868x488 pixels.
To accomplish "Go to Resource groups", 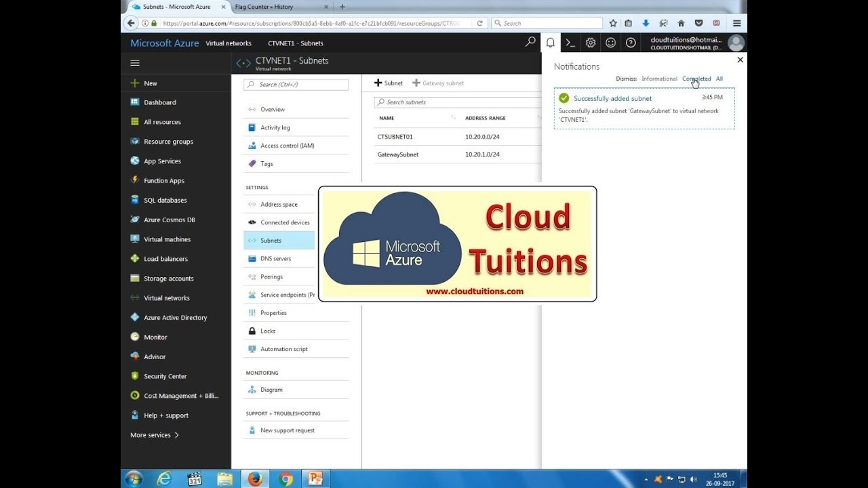I will (x=168, y=142).
